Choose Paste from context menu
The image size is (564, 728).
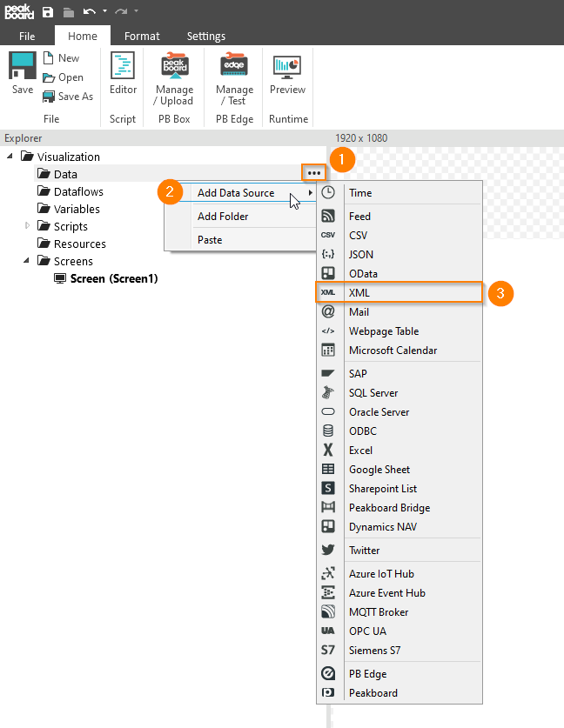pyautogui.click(x=240, y=240)
